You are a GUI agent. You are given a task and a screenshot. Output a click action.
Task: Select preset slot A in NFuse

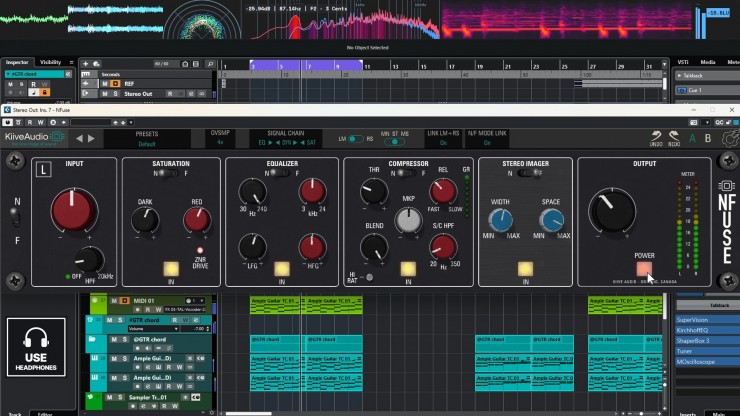coord(692,138)
